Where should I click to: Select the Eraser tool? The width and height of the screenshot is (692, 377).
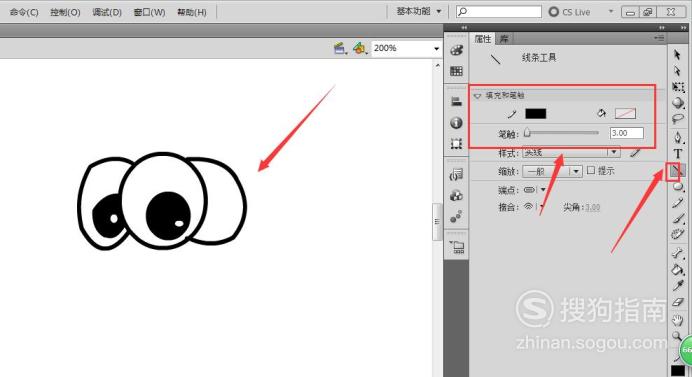tap(677, 302)
